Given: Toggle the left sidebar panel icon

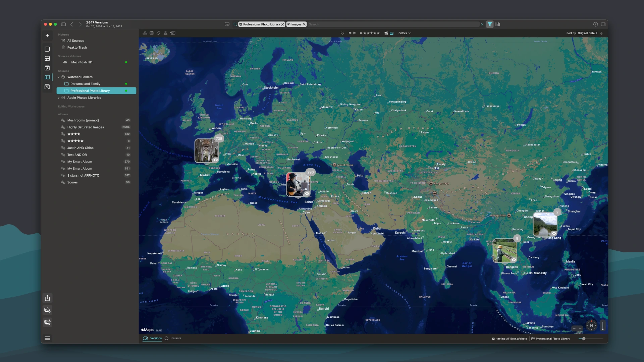Looking at the screenshot, I should (x=63, y=24).
